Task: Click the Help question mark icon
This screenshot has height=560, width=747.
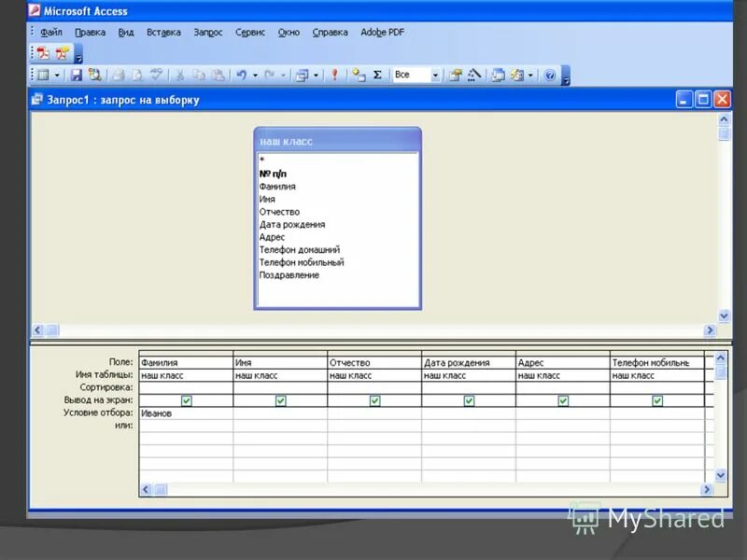Action: pyautogui.click(x=549, y=75)
